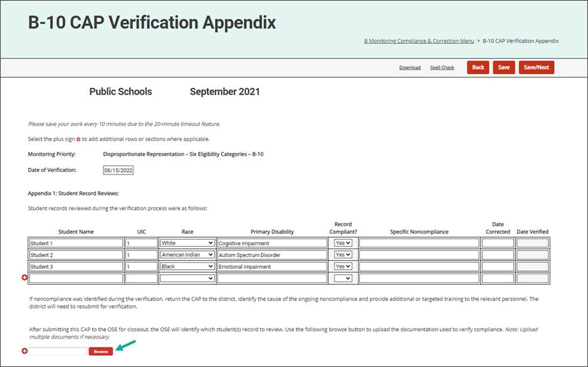This screenshot has height=367, width=588.
Task: Open the Race dropdown for Student 3
Action: (187, 267)
